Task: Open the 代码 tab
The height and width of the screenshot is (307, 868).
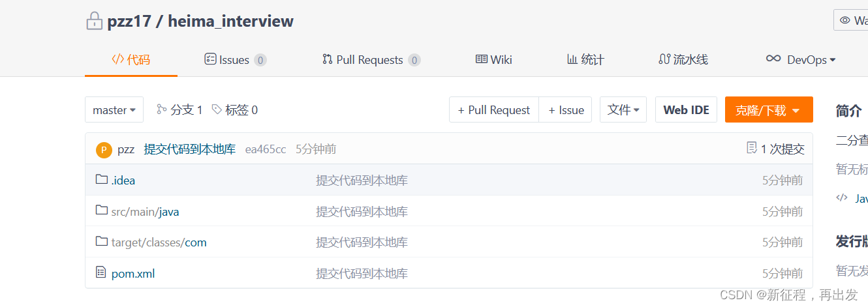Action: 131,59
